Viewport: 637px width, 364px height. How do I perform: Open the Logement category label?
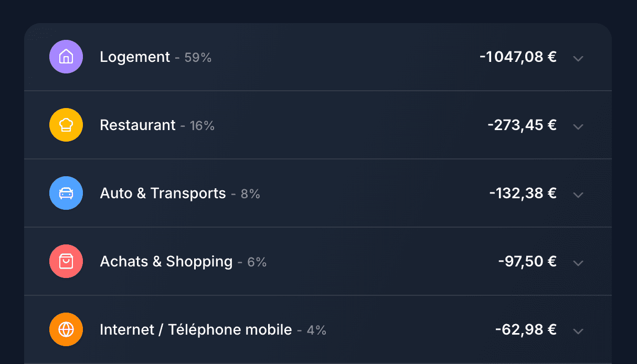[135, 57]
